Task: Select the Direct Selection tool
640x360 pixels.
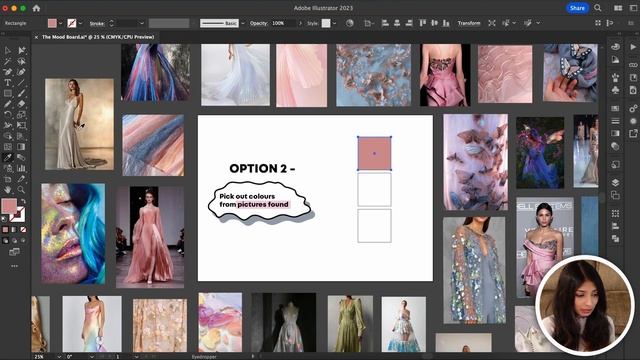Action: click(x=22, y=50)
